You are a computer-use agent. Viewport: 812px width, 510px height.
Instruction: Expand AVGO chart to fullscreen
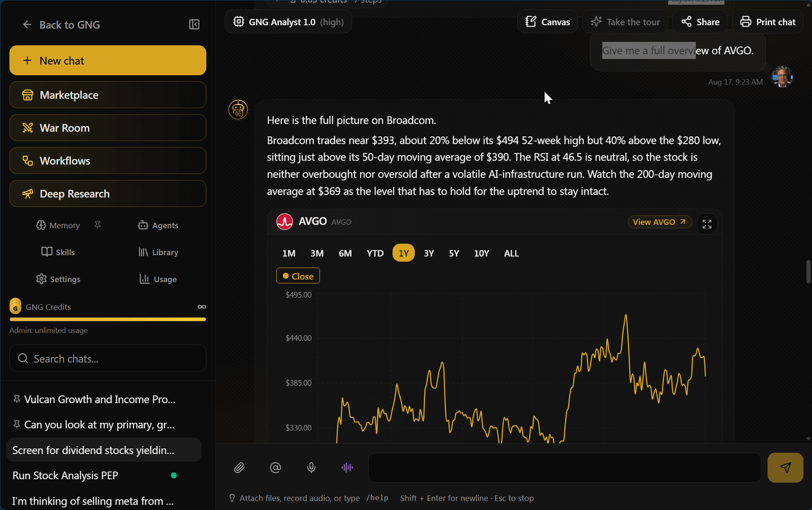coord(707,224)
